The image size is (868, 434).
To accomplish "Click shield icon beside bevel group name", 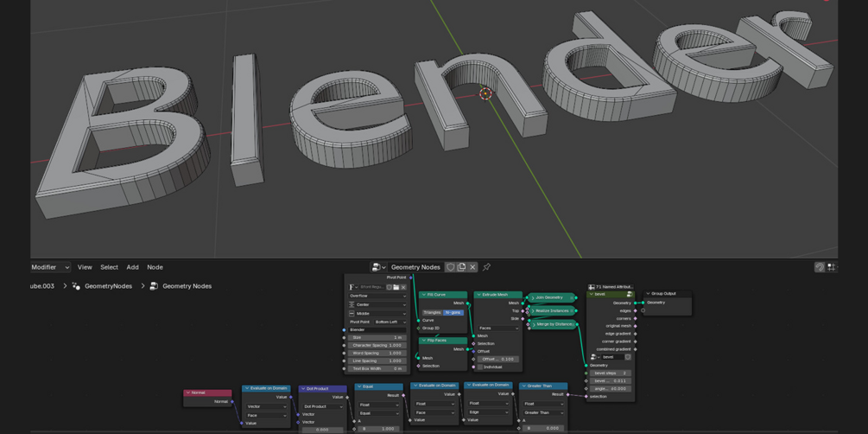I will coord(628,358).
